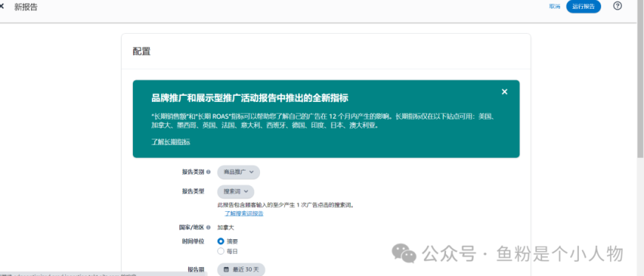Click the 报告类型 label
This screenshot has height=276, width=644.
pyautogui.click(x=193, y=191)
